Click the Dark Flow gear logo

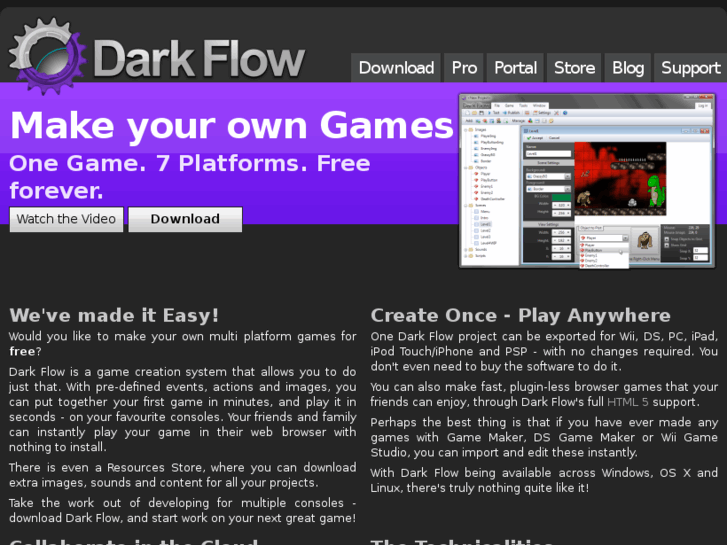[x=48, y=56]
